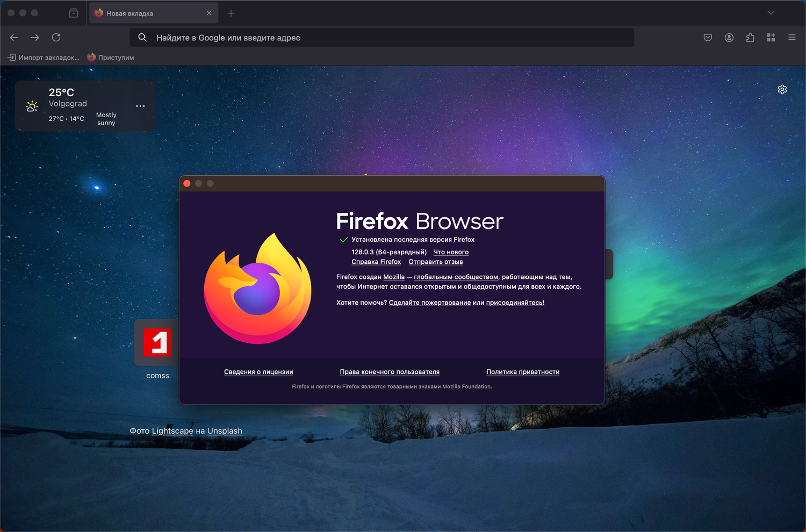Open the 'Справка Firefox' link
This screenshot has width=806, height=532.
376,262
